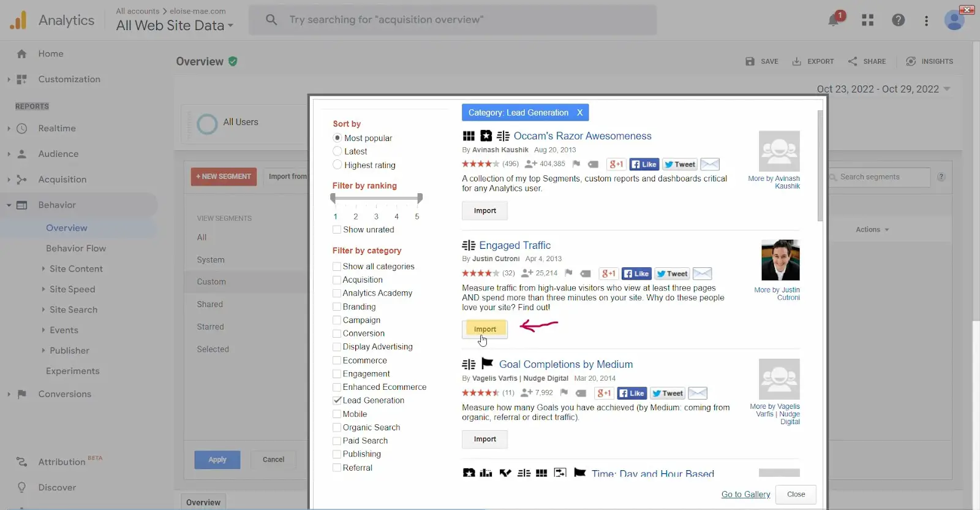Open the All Web Site Data dropdown
The height and width of the screenshot is (510, 980).
coord(175,26)
